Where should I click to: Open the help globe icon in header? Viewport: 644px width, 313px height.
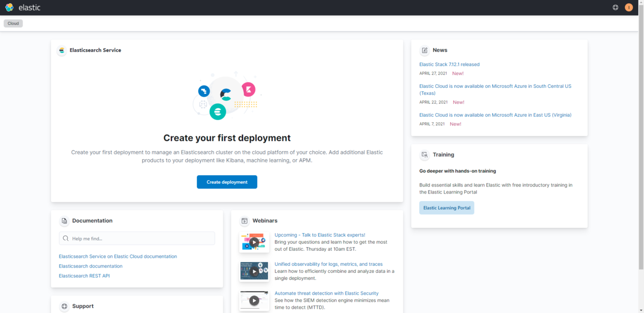pos(616,8)
